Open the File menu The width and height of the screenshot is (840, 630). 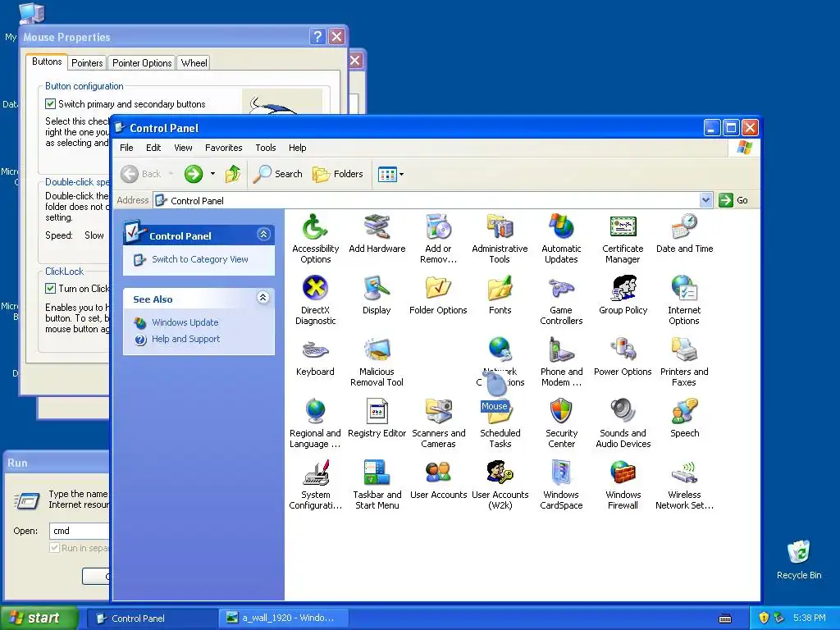click(x=126, y=148)
